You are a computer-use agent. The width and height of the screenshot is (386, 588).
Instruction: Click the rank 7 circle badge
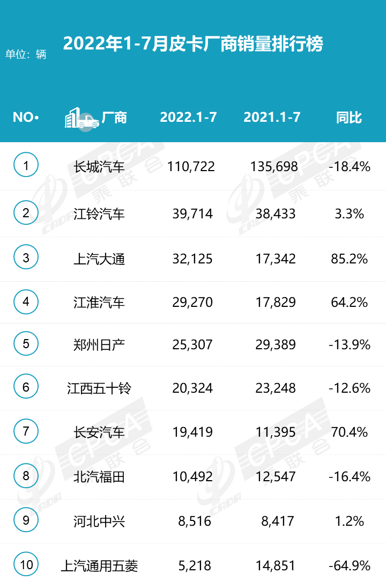pos(26,431)
